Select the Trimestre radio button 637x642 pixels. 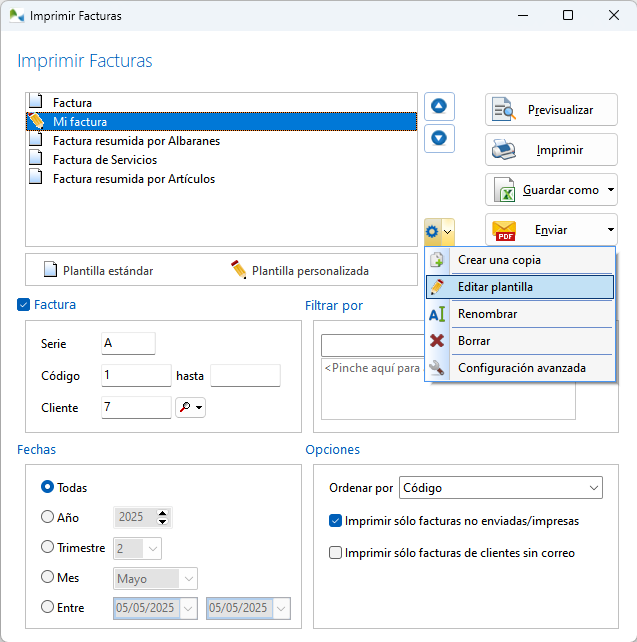(47, 548)
